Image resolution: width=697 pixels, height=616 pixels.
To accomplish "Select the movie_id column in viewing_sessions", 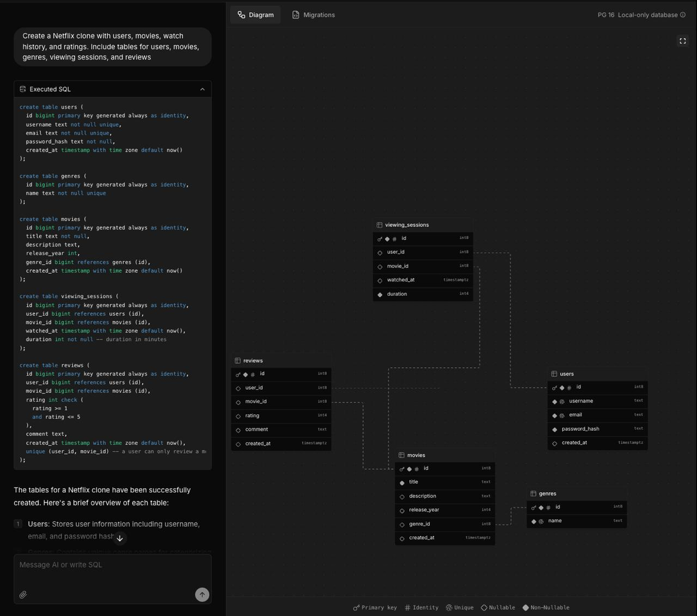I will pyautogui.click(x=423, y=266).
